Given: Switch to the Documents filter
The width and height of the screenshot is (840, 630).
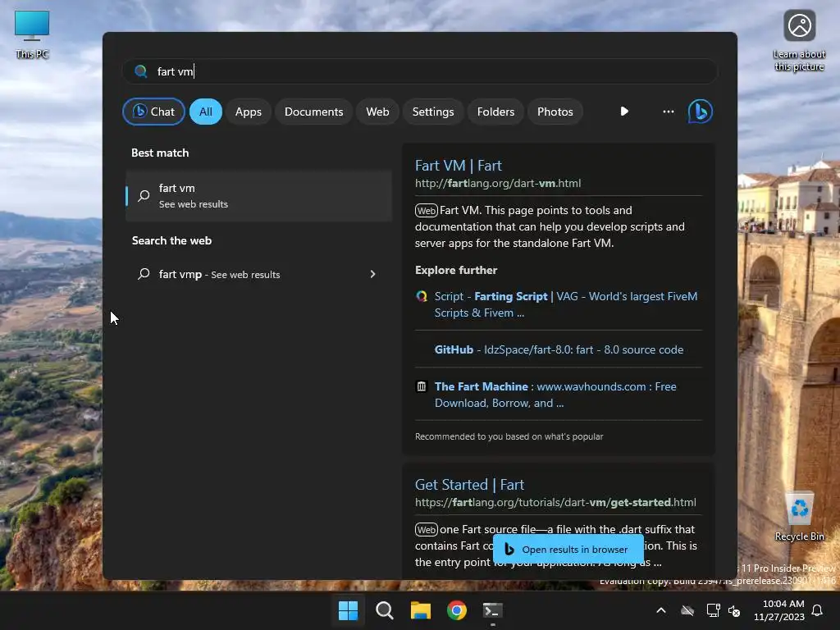Looking at the screenshot, I should point(313,112).
